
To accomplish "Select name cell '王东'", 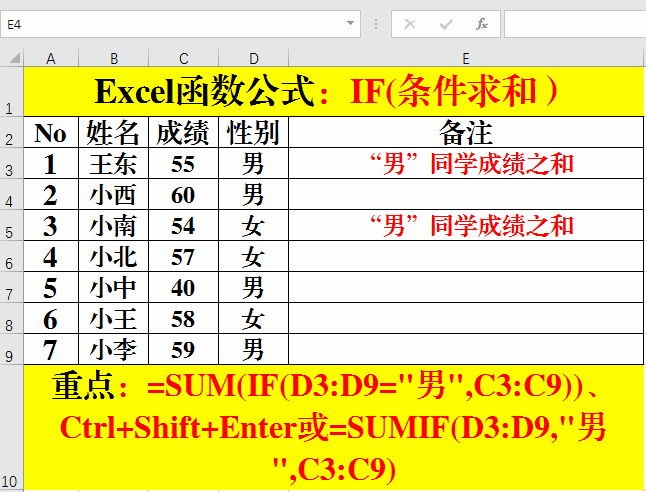I will (x=114, y=163).
